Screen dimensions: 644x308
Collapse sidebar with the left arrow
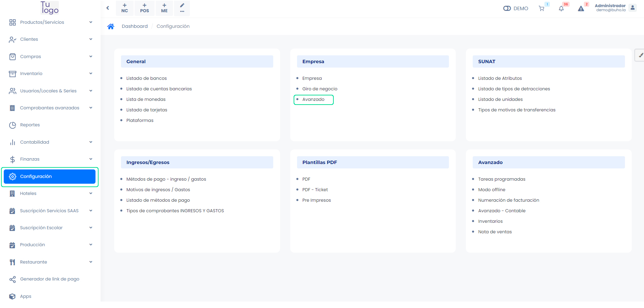(x=108, y=8)
